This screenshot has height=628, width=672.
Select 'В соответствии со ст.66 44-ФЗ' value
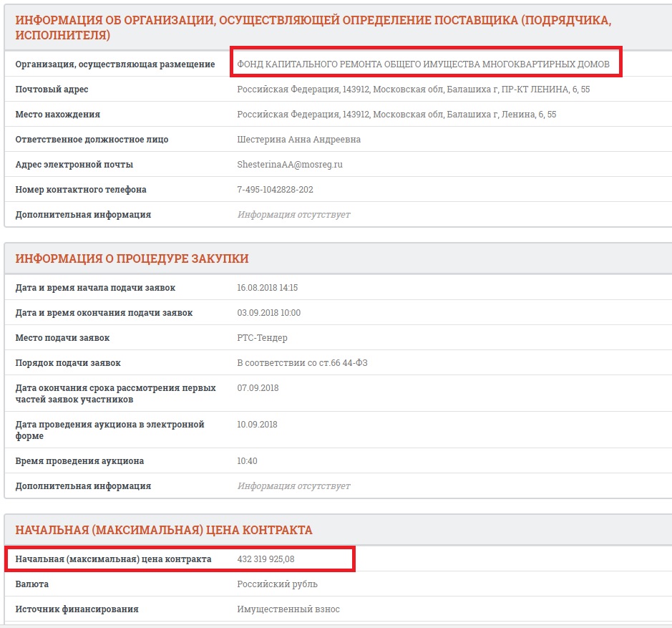click(x=302, y=363)
